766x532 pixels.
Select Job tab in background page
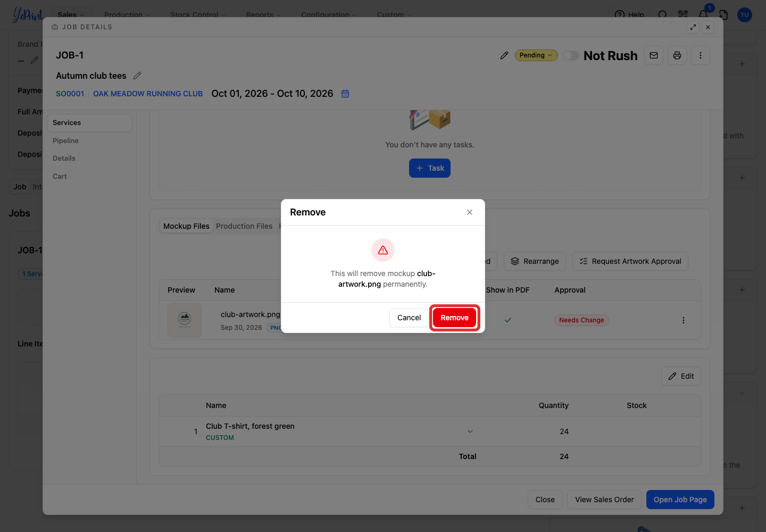point(20,187)
